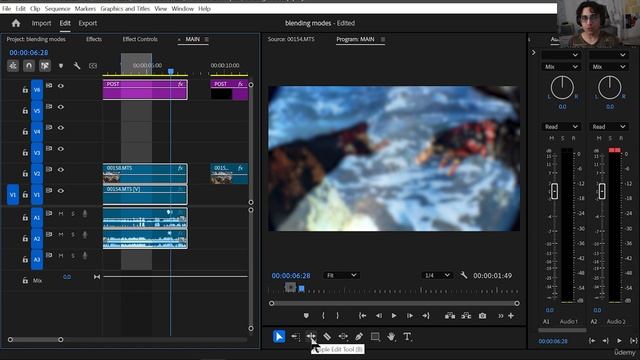Open the Sequence menu
Screen dimensions: 640x360
[x=58, y=8]
